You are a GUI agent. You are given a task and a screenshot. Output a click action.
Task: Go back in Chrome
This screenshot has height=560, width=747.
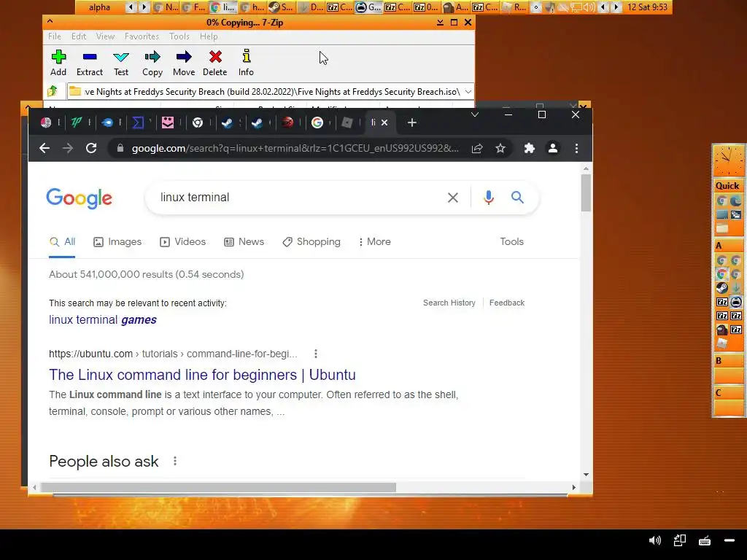click(44, 148)
